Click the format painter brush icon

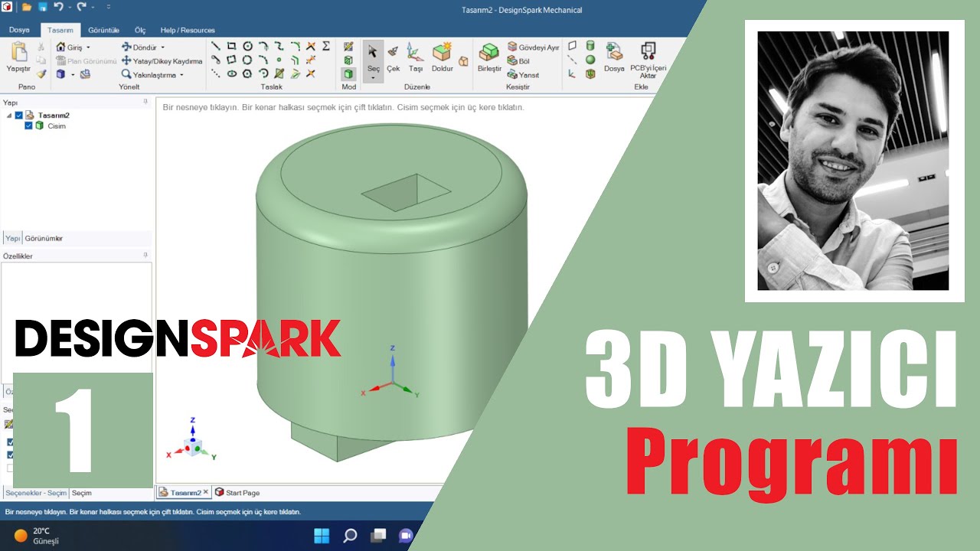tap(41, 74)
